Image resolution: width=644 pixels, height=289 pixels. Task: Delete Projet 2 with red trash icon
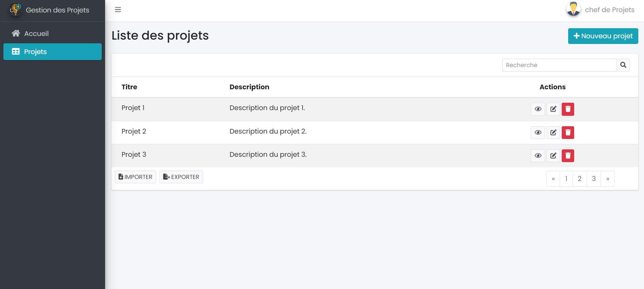pos(568,133)
